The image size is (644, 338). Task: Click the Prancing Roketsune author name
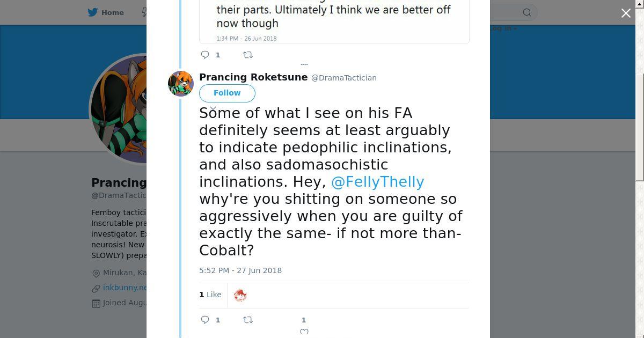pyautogui.click(x=253, y=77)
